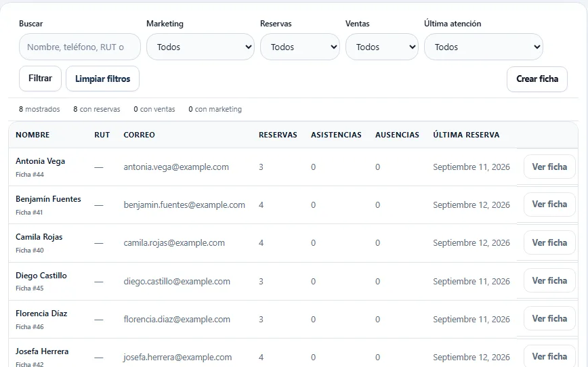
Task: Click Florencia Díaz's last reservation date
Action: 471,320
